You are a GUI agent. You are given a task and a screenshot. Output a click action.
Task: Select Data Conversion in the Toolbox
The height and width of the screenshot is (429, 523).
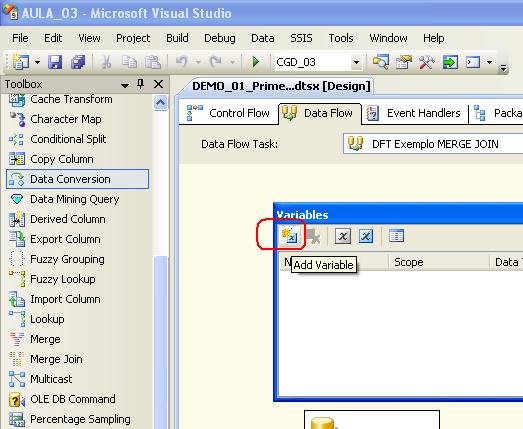(x=77, y=179)
